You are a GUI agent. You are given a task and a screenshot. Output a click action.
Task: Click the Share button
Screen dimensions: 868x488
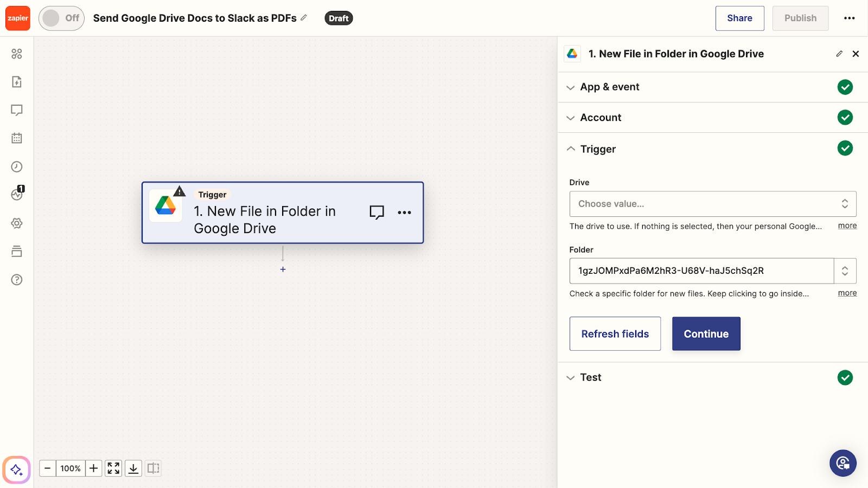(x=739, y=18)
